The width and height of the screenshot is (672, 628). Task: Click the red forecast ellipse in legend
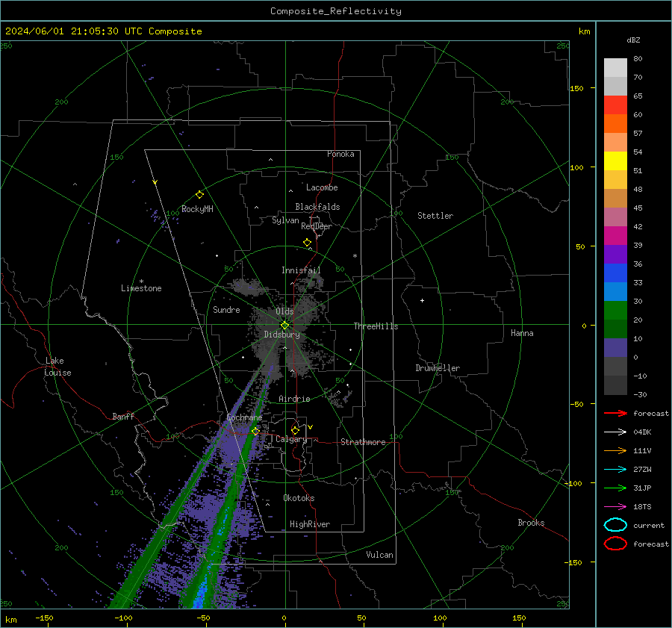pyautogui.click(x=615, y=544)
